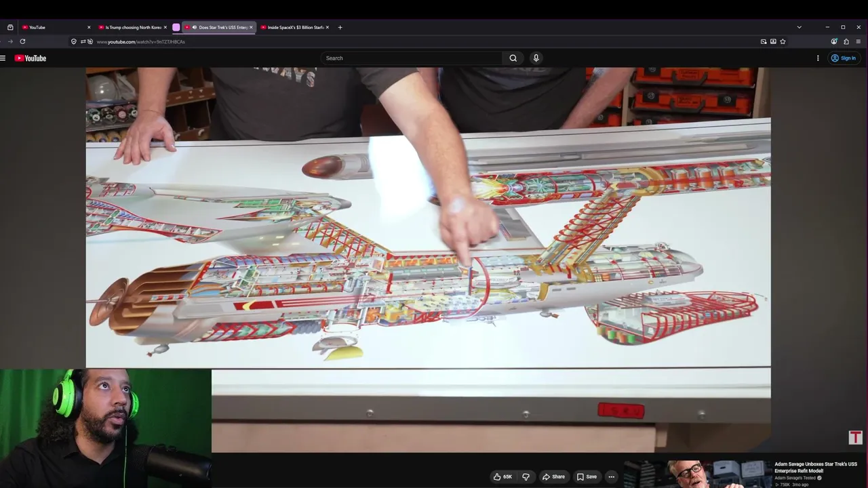Like the video with 65K likes
This screenshot has width=868, height=488.
click(x=502, y=476)
